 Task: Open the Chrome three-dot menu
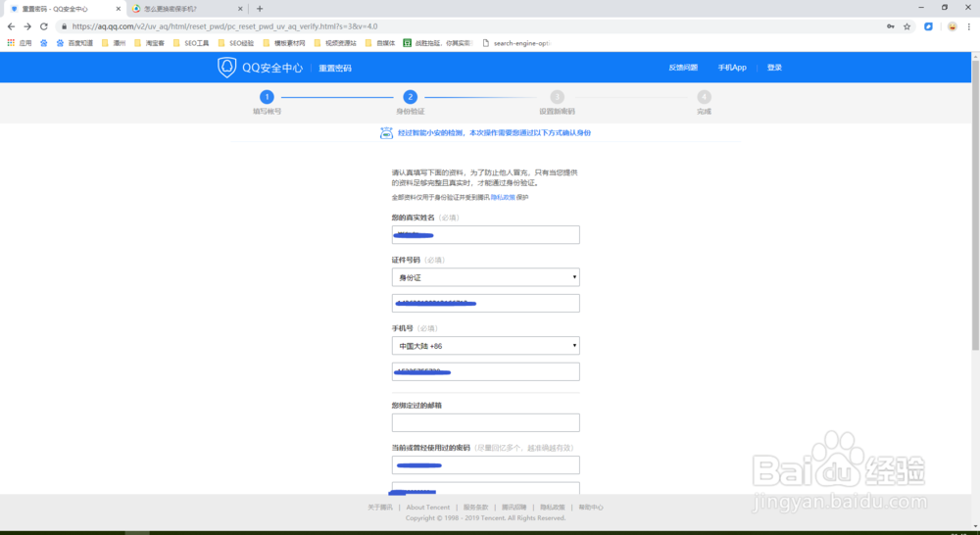tap(969, 26)
